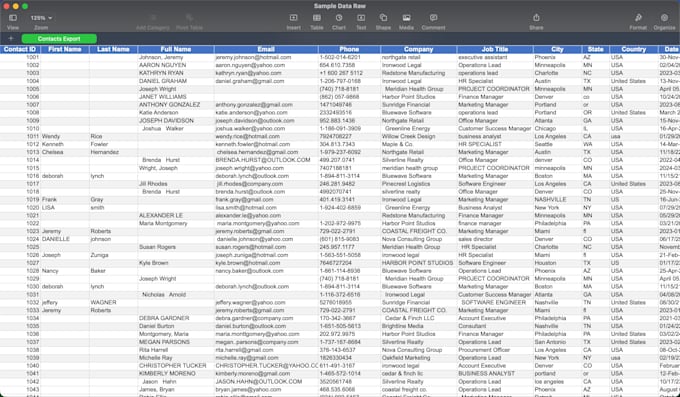The image size is (680, 397).
Task: Add a new Table from toolbar
Action: click(317, 18)
